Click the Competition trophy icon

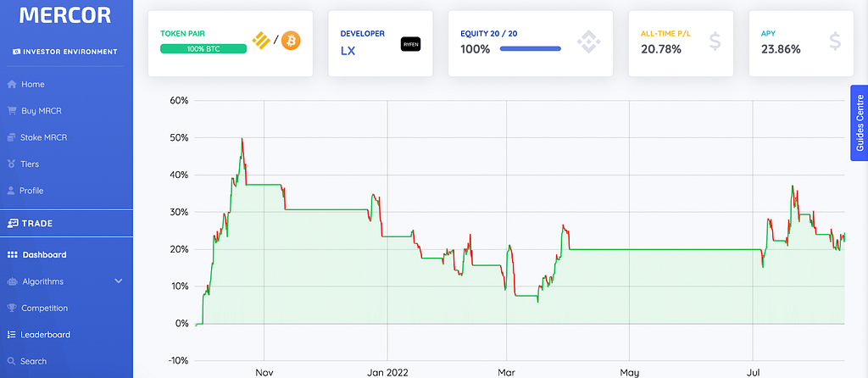coord(12,308)
